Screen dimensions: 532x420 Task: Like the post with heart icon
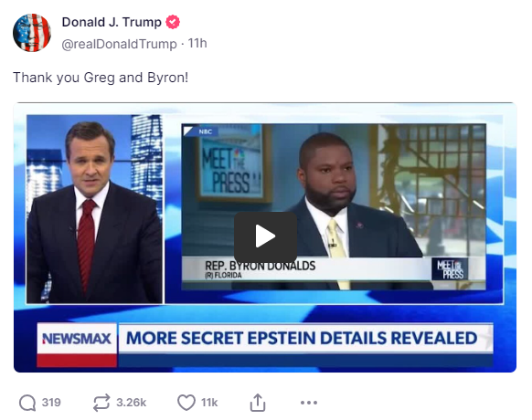(186, 403)
